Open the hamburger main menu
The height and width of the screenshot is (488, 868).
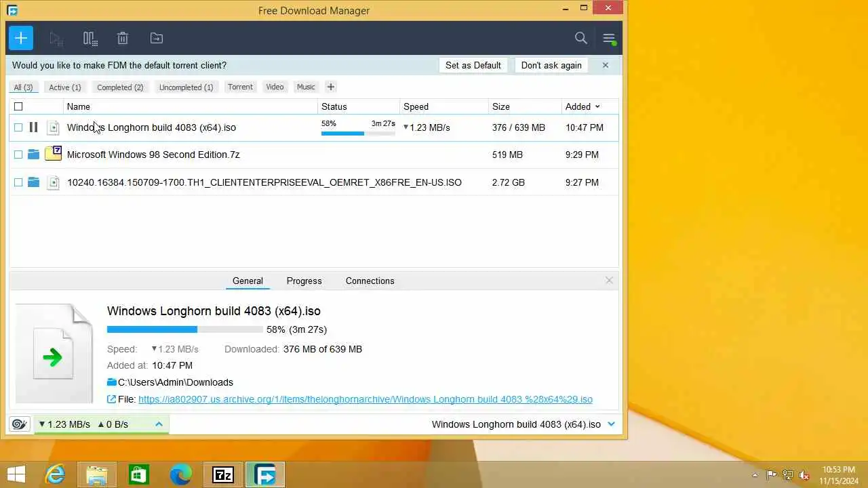(x=609, y=39)
